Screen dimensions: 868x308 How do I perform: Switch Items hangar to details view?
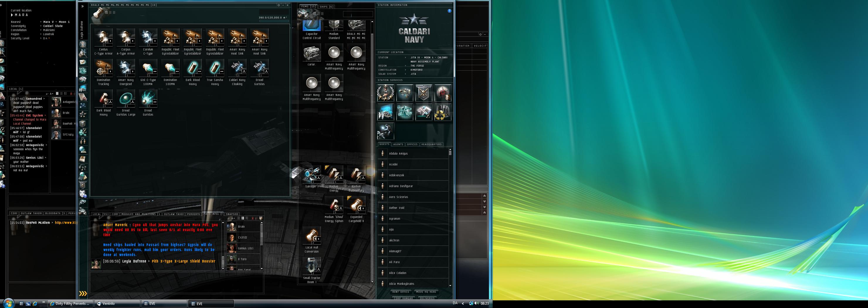click(318, 13)
